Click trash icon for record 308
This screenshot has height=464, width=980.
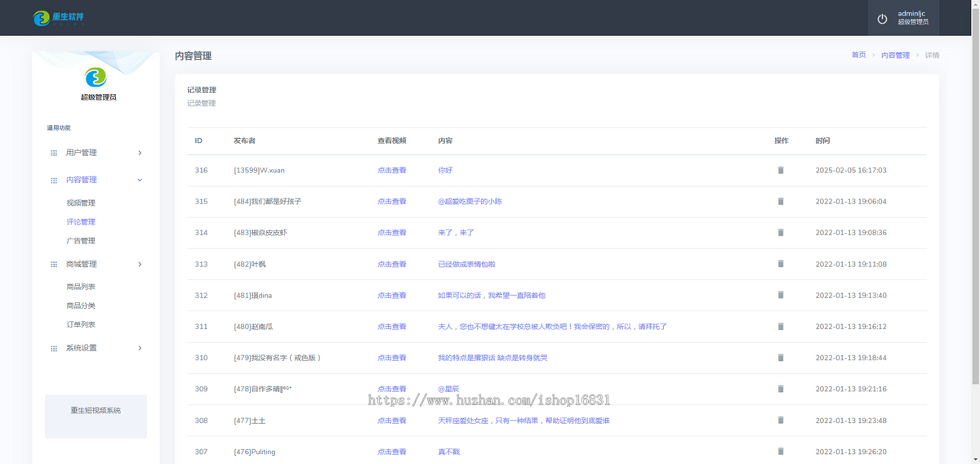coord(780,420)
